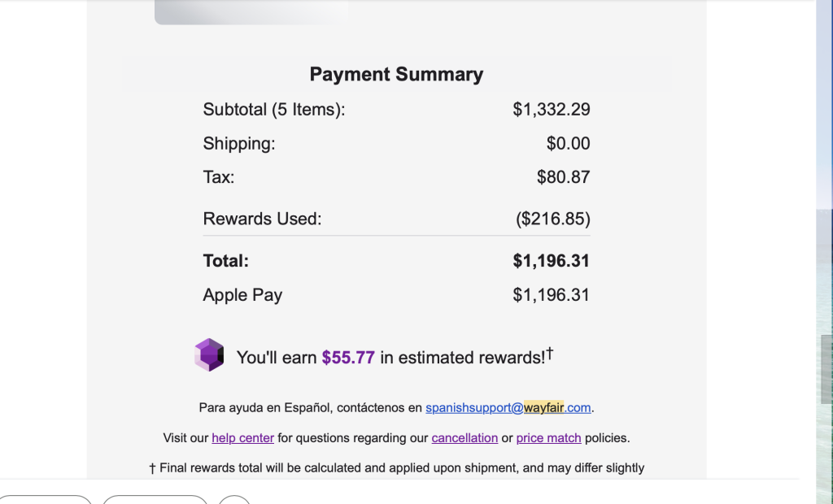Click the purple rewards gem icon
Viewport: 833px width, 504px height.
tap(209, 355)
